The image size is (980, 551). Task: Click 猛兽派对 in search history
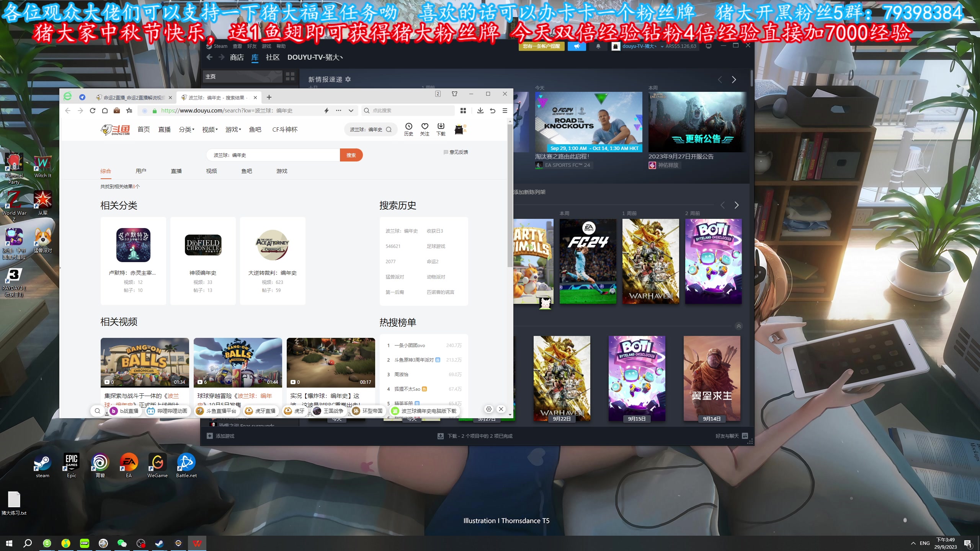[395, 277]
